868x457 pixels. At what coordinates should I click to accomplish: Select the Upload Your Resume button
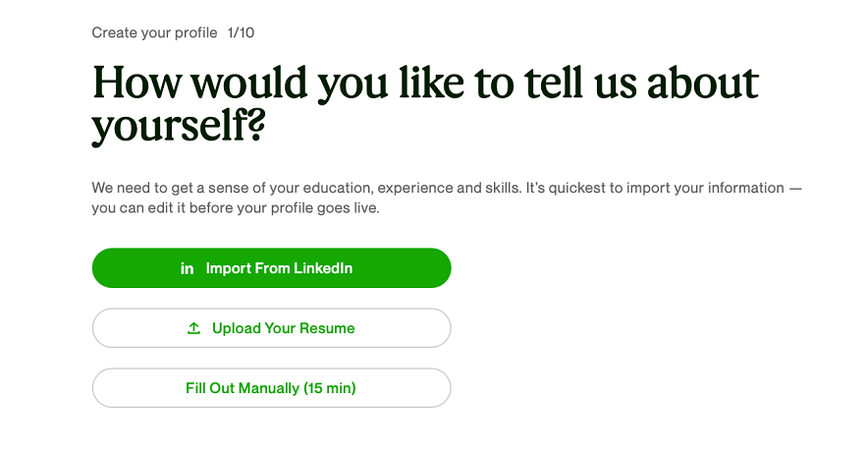271,328
